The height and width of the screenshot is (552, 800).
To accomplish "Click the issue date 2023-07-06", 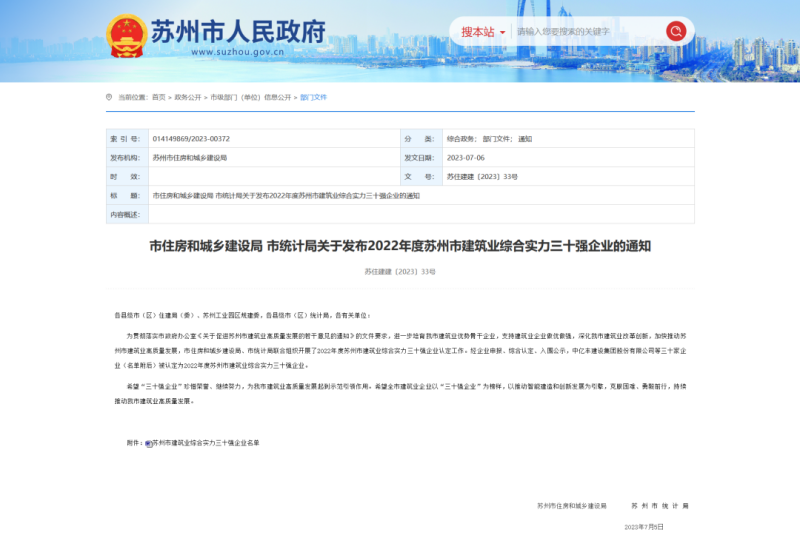I will pos(465,158).
